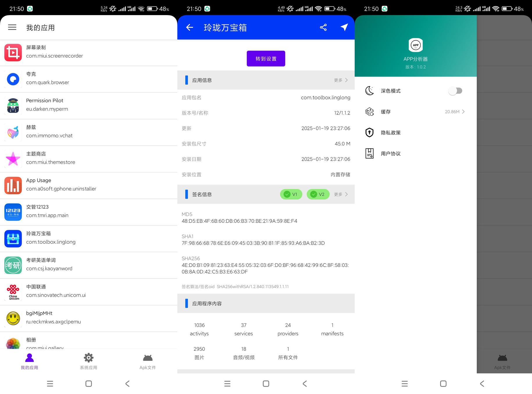The width and height of the screenshot is (532, 394).
Task: Tap the 用户协议 document icon
Action: coord(369,153)
